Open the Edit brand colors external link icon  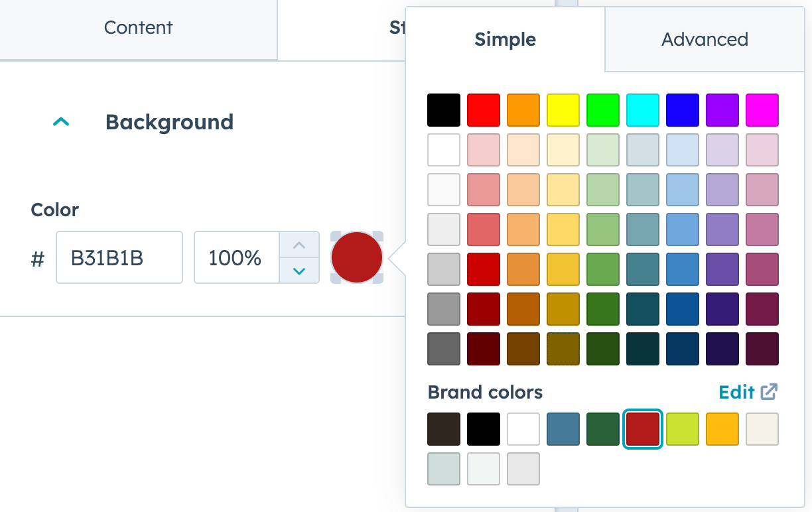pyautogui.click(x=769, y=392)
